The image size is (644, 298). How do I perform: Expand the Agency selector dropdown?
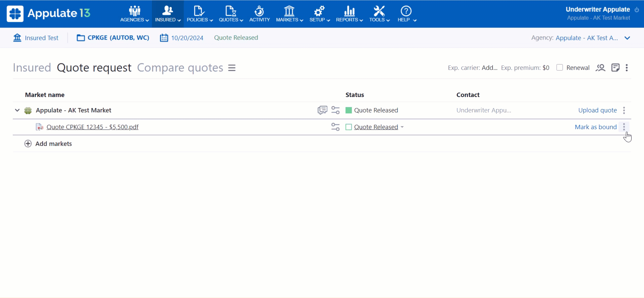(627, 38)
